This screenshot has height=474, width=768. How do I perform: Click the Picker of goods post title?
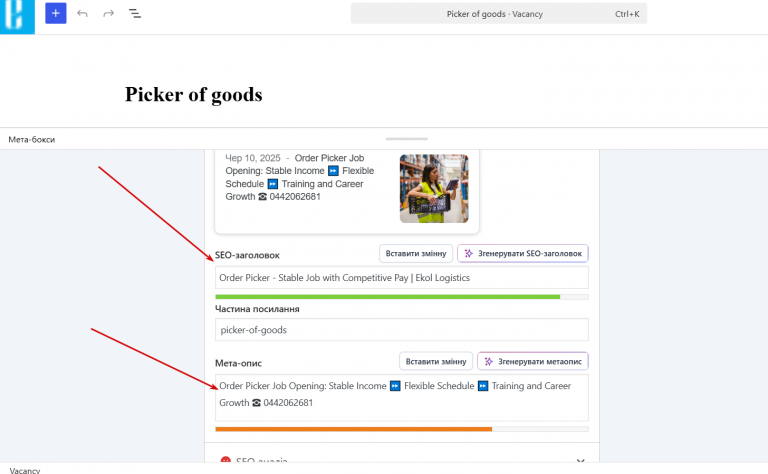pyautogui.click(x=193, y=95)
